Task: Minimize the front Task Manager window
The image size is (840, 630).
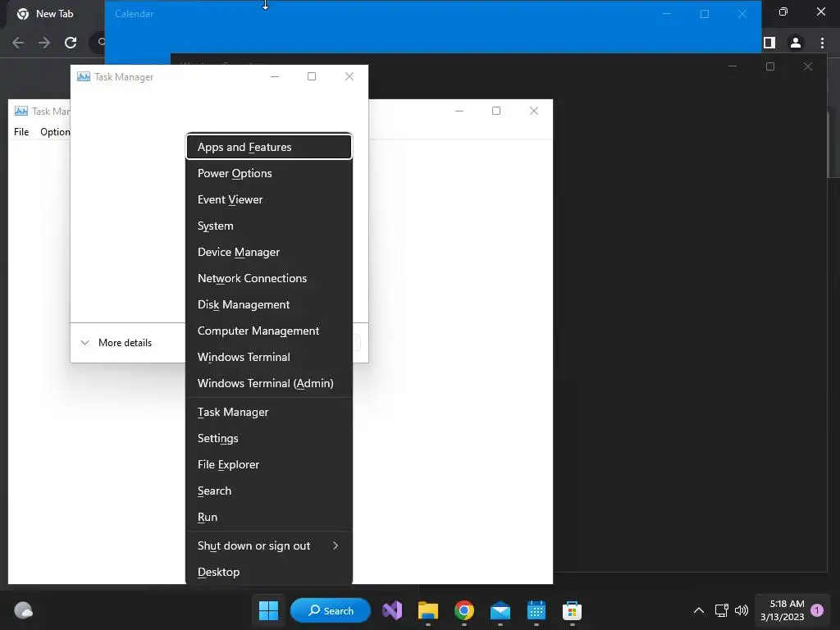Action: click(x=275, y=76)
